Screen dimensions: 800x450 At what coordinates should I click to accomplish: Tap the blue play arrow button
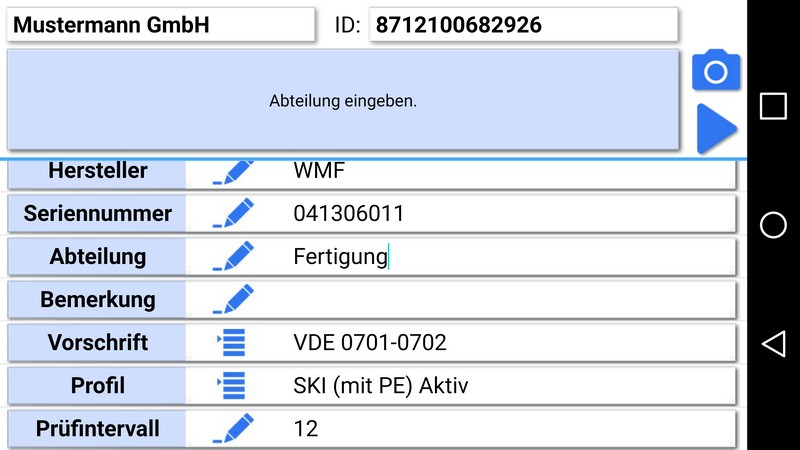(x=716, y=129)
